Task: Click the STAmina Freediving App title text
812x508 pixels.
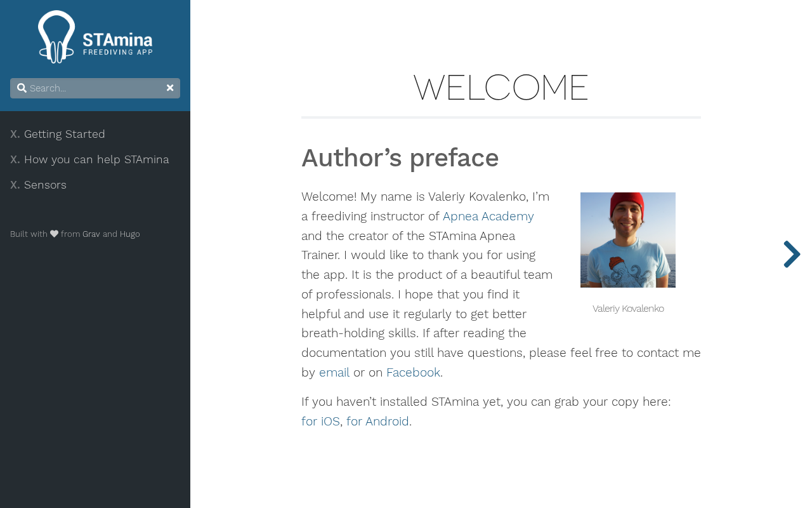Action: pyautogui.click(x=117, y=44)
